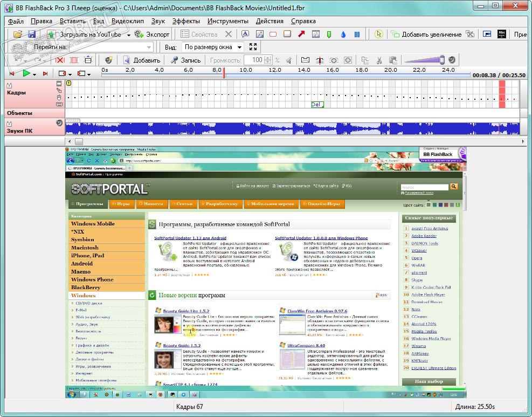Toggle mouse events row icon in Кадры track
Image resolution: width=532 pixels, height=417 pixels.
[x=59, y=98]
